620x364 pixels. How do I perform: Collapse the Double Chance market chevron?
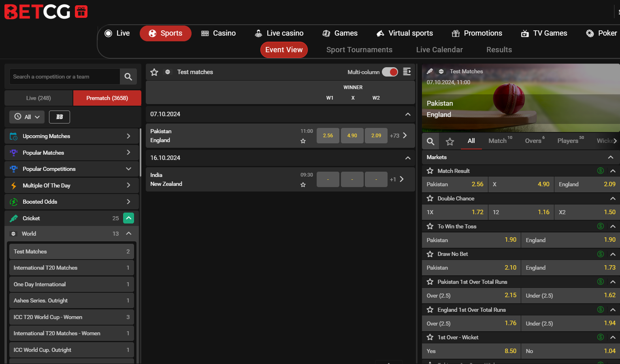[613, 198]
